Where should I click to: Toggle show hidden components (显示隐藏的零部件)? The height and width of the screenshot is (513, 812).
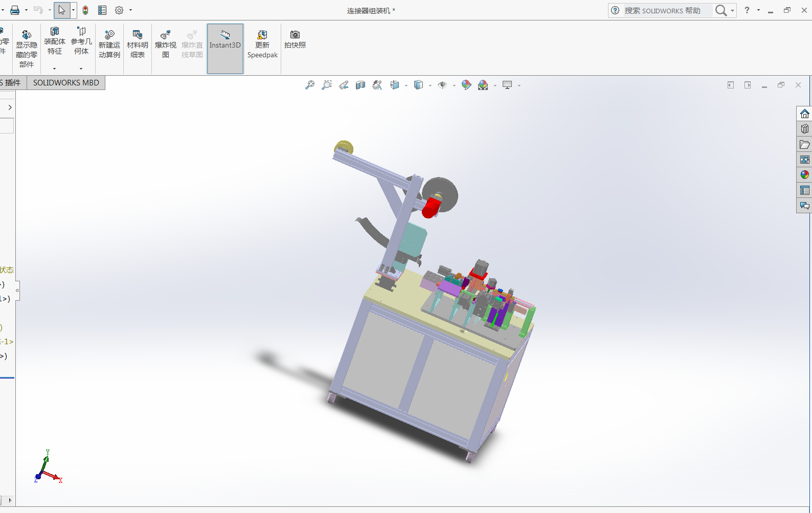[27, 49]
